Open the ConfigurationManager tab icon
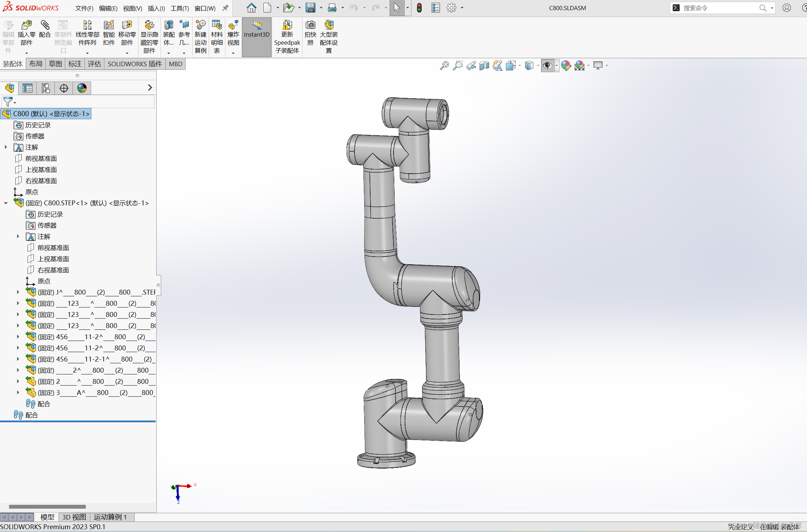 click(x=46, y=88)
